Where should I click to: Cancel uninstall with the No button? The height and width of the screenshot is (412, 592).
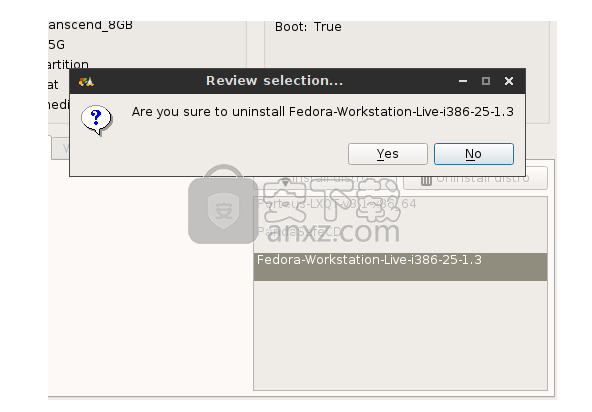tap(474, 154)
